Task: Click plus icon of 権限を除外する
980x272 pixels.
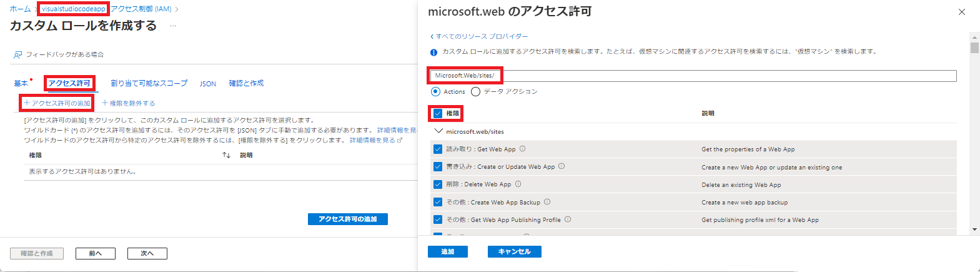Action: click(x=105, y=103)
